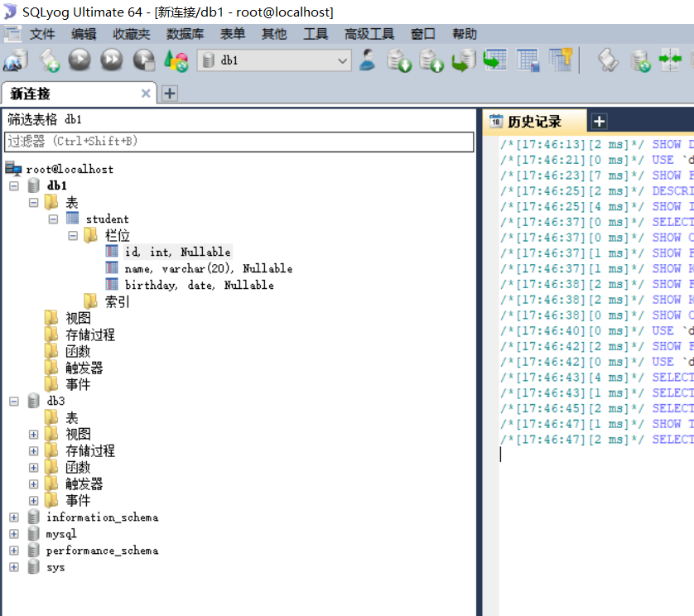Click the db3 database cylinder icon

(34, 401)
